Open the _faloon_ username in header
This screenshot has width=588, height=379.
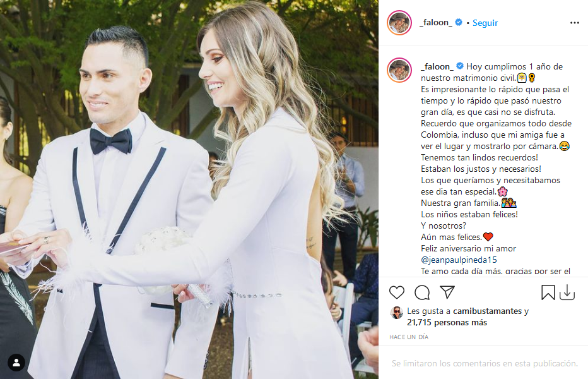click(x=436, y=23)
